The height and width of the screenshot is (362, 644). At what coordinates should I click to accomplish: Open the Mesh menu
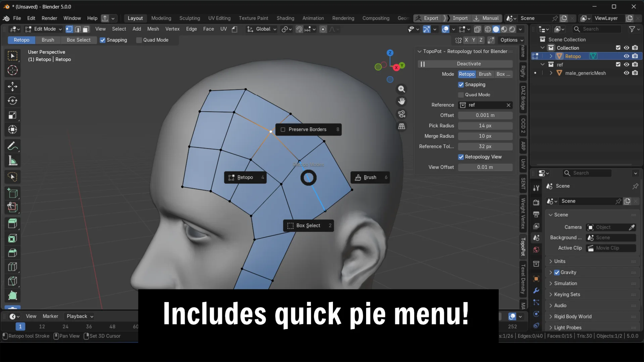point(153,29)
